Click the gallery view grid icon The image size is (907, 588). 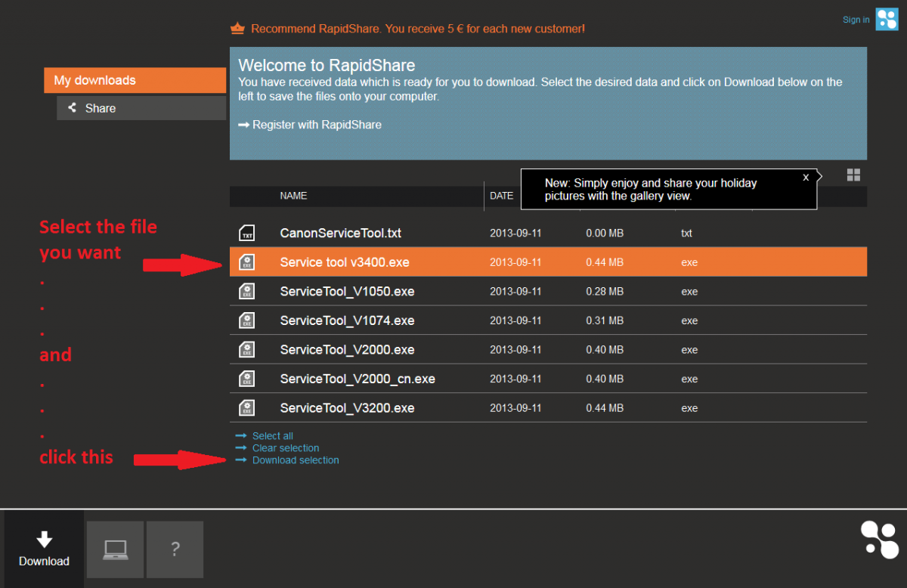coord(853,175)
